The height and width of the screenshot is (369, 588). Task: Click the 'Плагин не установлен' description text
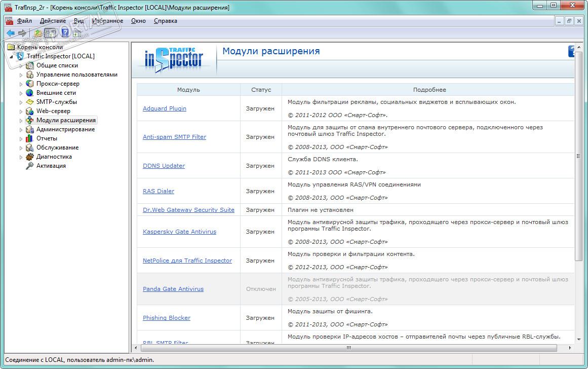320,210
